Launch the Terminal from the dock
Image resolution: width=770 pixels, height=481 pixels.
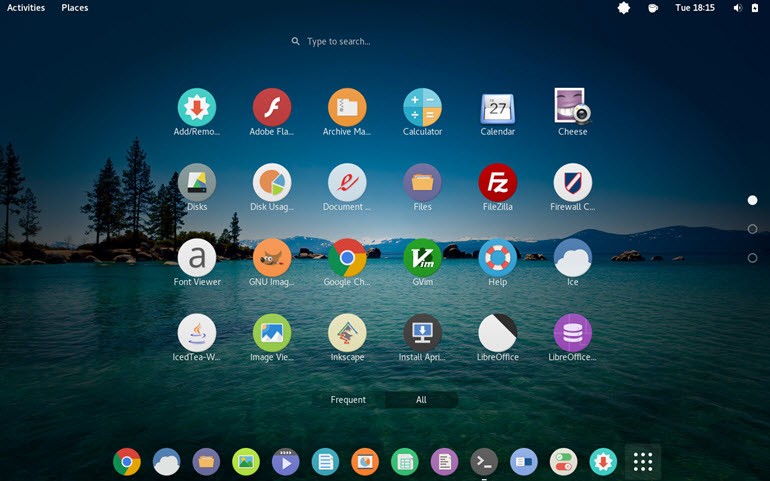point(484,462)
